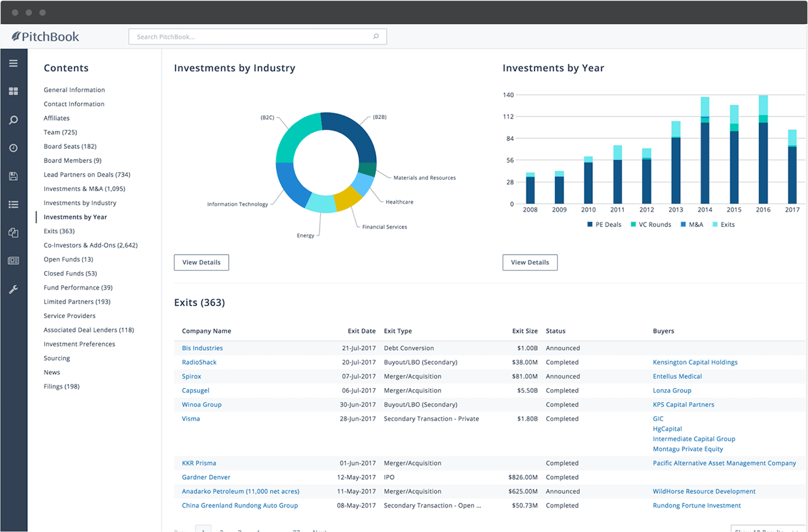Open Kensington Capital Holdings buyer link

(x=695, y=362)
